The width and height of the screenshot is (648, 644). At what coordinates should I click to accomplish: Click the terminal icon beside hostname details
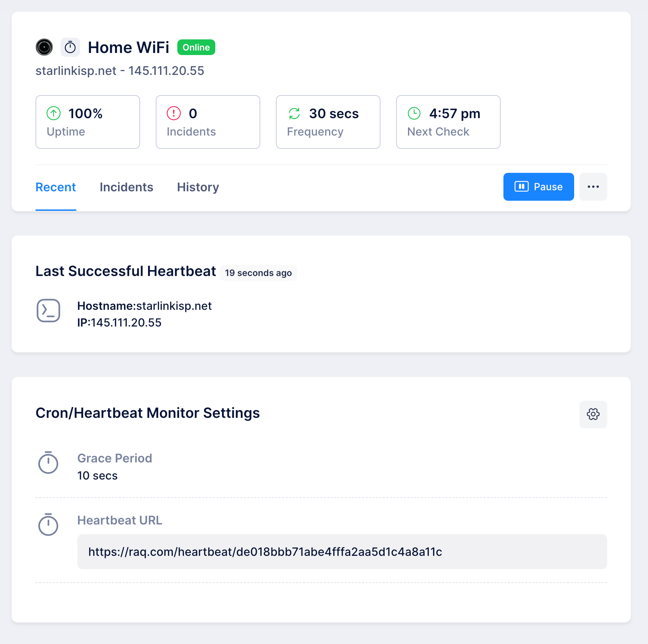tap(49, 310)
